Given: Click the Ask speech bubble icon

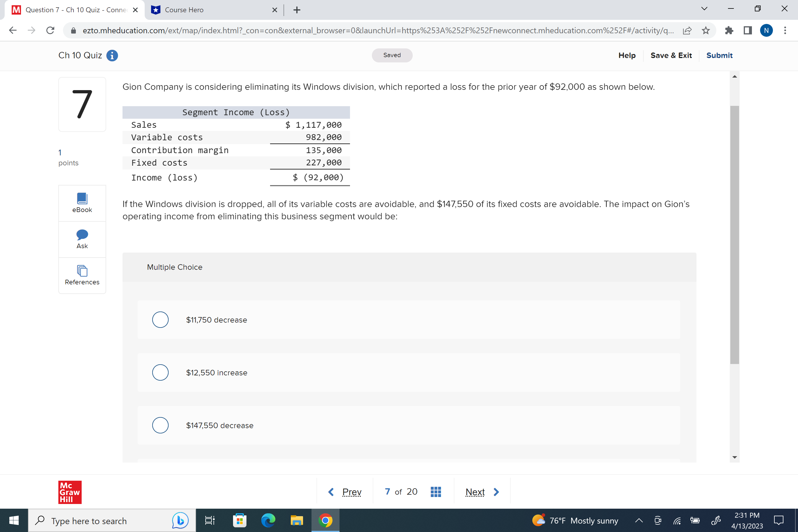Looking at the screenshot, I should point(82,235).
